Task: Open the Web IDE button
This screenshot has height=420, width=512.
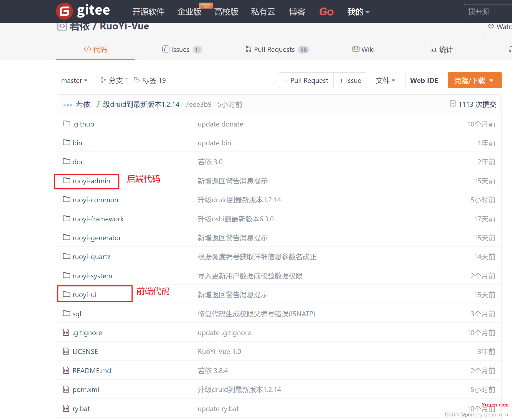Action: tap(424, 80)
